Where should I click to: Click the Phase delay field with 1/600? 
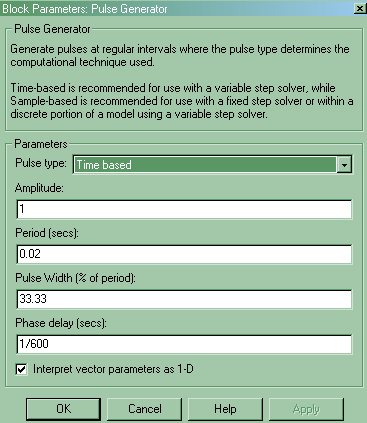184,344
